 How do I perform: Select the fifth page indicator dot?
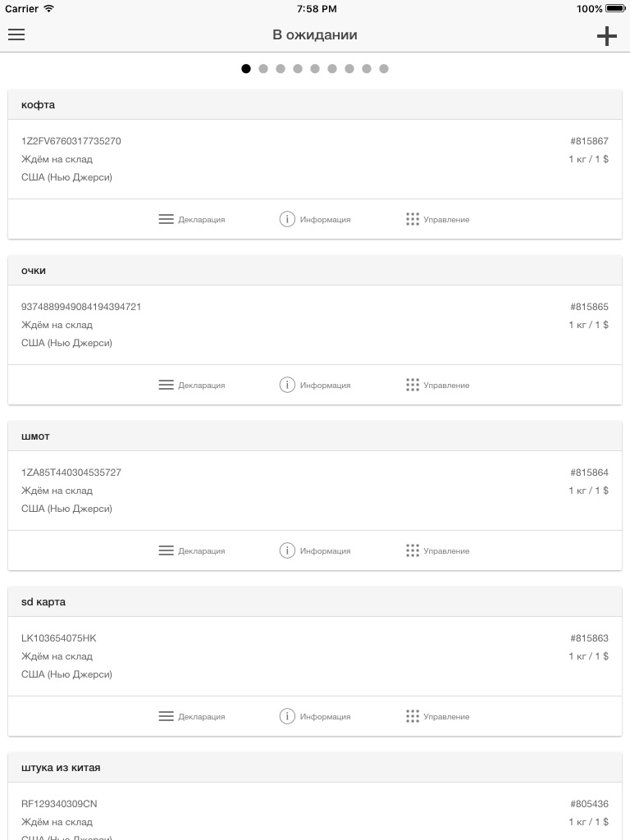click(x=315, y=69)
